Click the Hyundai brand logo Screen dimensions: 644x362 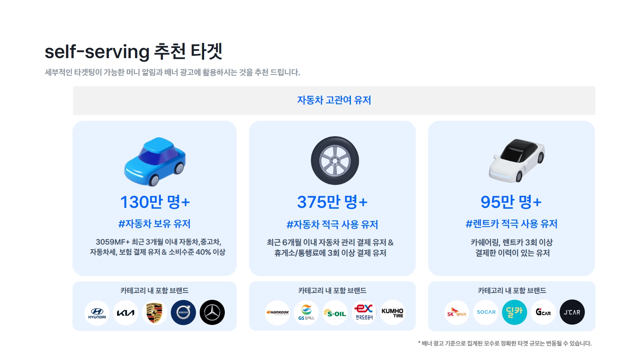(x=97, y=312)
